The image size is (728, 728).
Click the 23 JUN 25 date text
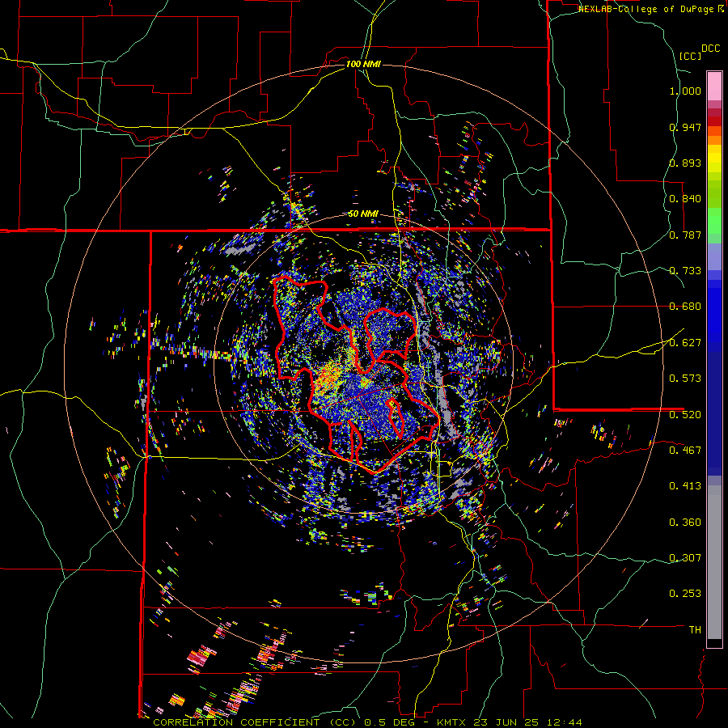coord(505,722)
